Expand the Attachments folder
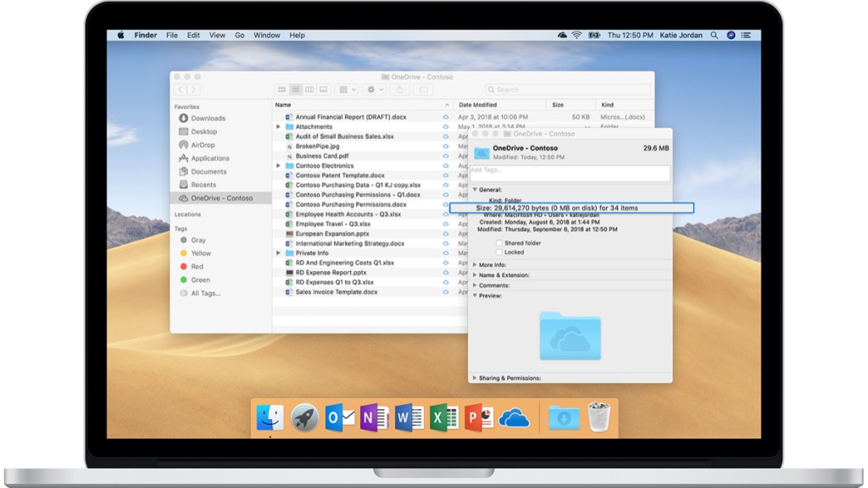Viewport: 868px width, 488px height. [278, 127]
